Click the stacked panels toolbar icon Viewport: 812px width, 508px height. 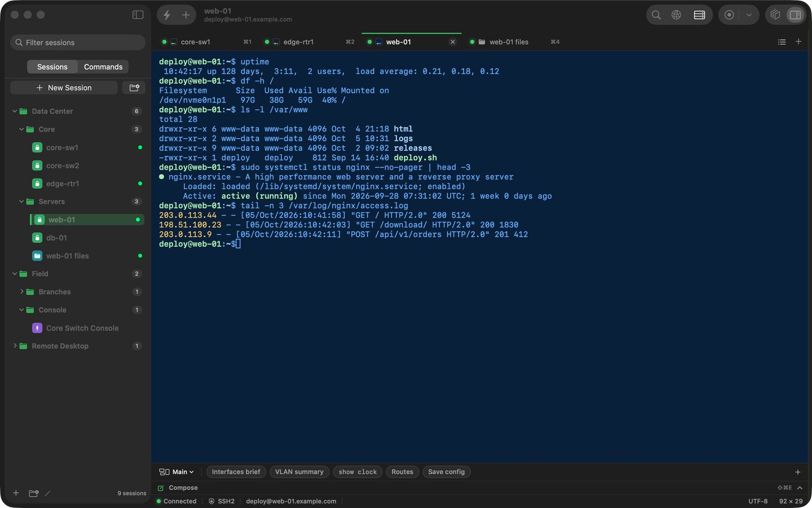(x=775, y=15)
